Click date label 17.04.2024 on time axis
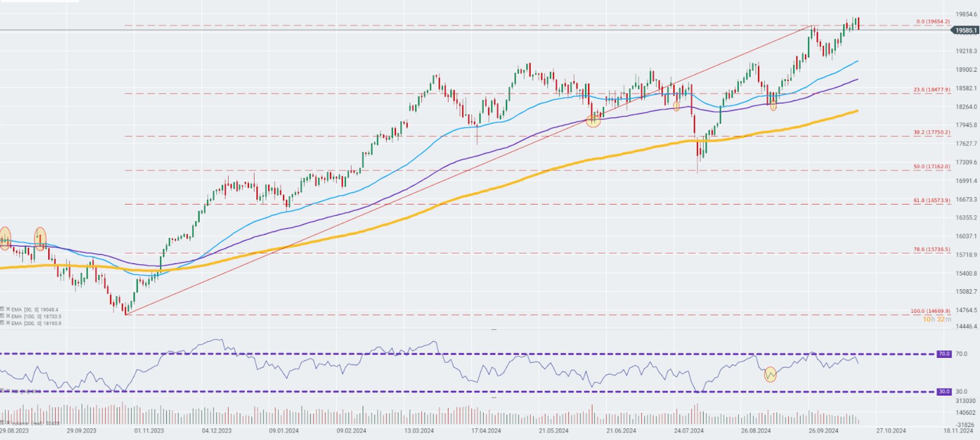The height and width of the screenshot is (440, 980). pyautogui.click(x=486, y=431)
